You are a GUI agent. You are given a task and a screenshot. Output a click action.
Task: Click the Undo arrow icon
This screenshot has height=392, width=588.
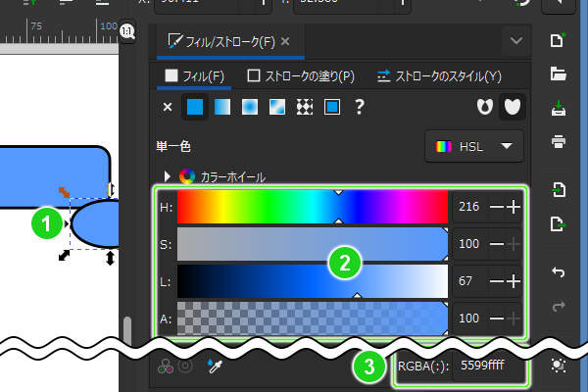click(x=558, y=272)
